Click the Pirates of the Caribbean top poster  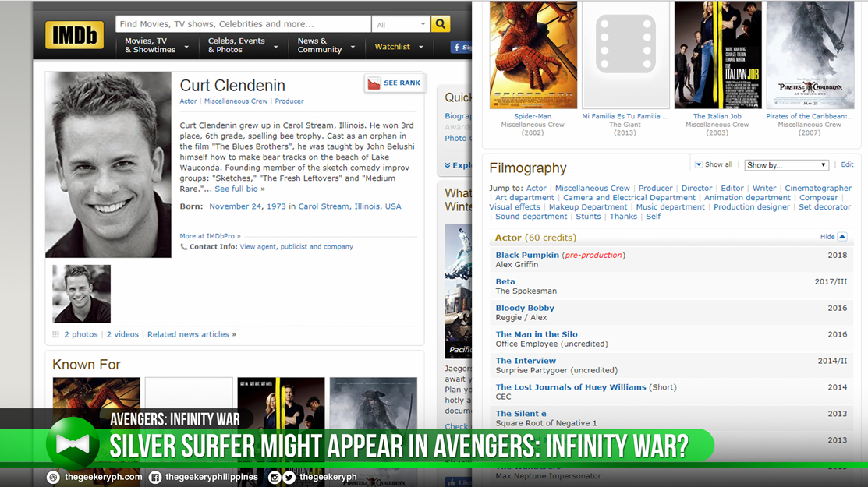pyautogui.click(x=810, y=55)
